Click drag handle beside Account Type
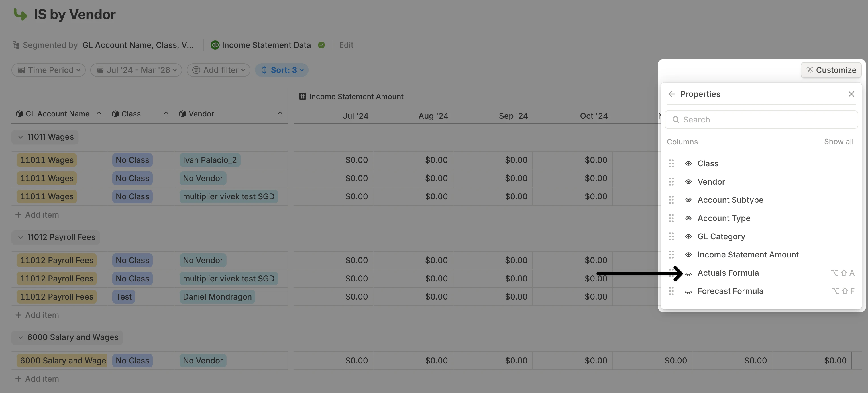Viewport: 868px width, 393px height. click(671, 218)
